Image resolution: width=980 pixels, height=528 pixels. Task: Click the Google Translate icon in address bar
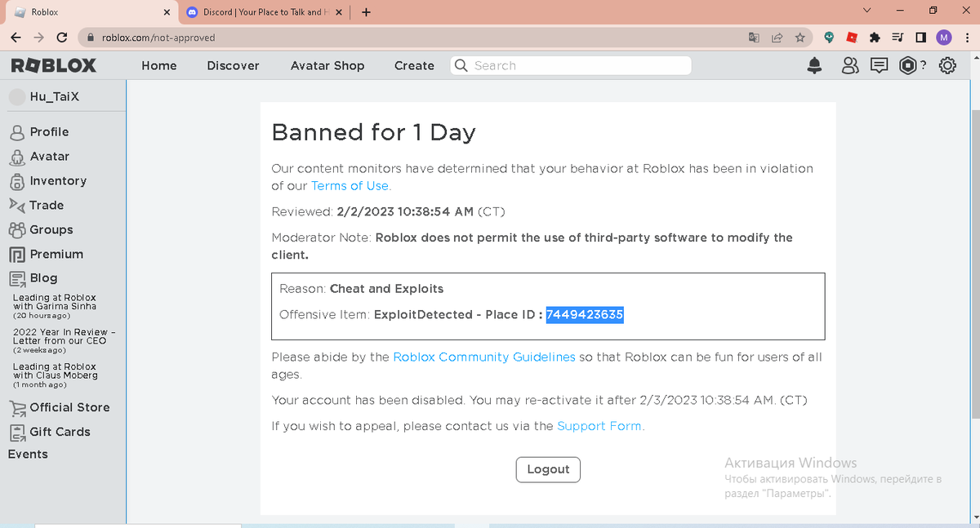(754, 37)
